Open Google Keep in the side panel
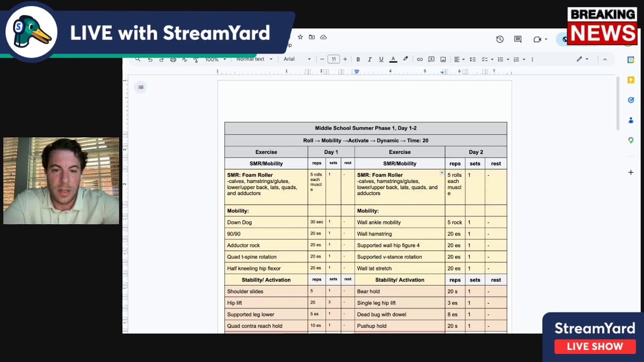Image resolution: width=644 pixels, height=362 pixels. coord(631,80)
